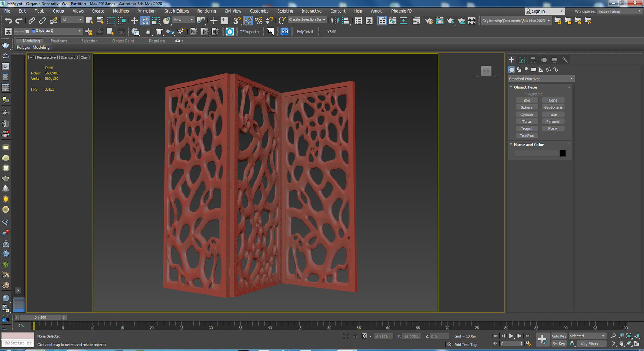Screen dimensions: 644x351
Task: Toggle the 3D Snaps button
Action: click(236, 20)
